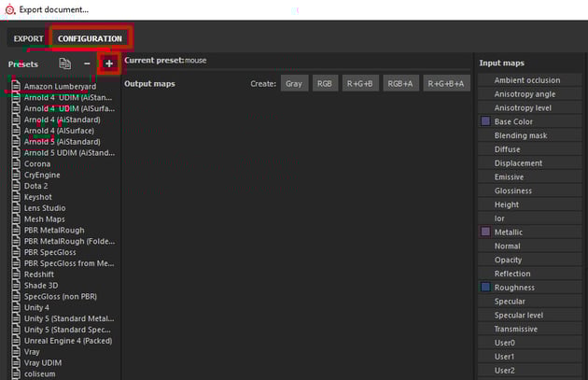The image size is (588, 380).
Task: Click the coliseum preset file icon
Action: point(16,374)
